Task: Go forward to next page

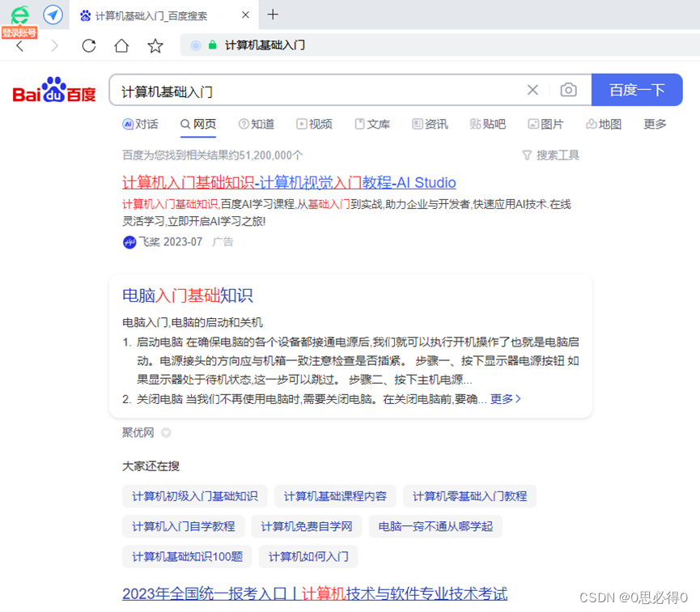Action: pyautogui.click(x=54, y=45)
